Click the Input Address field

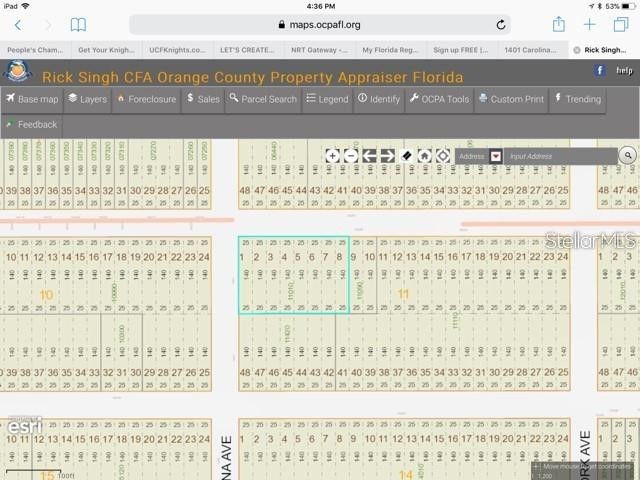[x=560, y=156]
